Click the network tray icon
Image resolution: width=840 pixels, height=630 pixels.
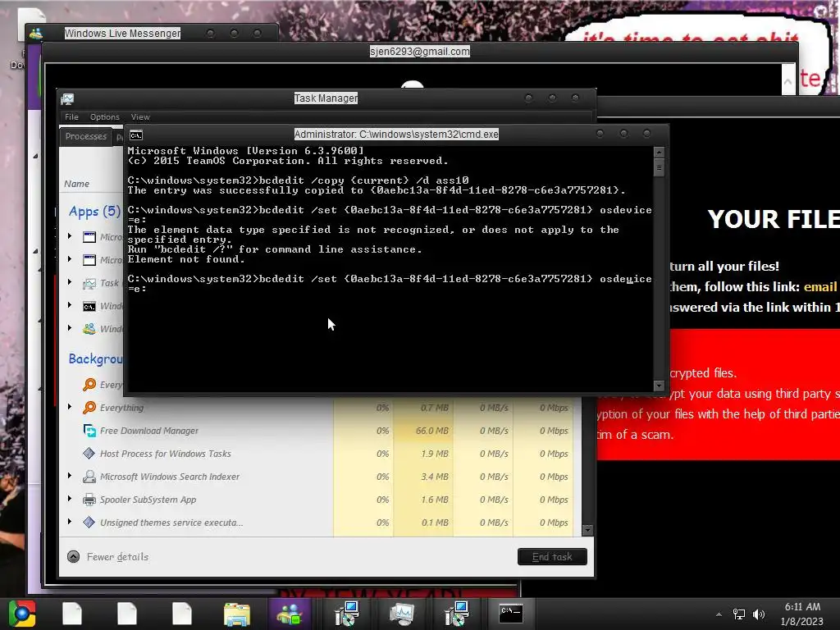click(x=739, y=614)
